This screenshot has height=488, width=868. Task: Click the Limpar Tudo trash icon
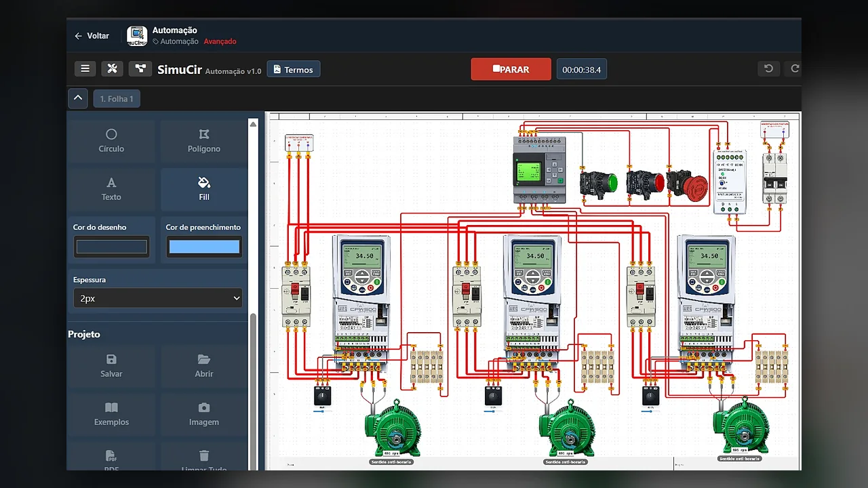(x=204, y=456)
